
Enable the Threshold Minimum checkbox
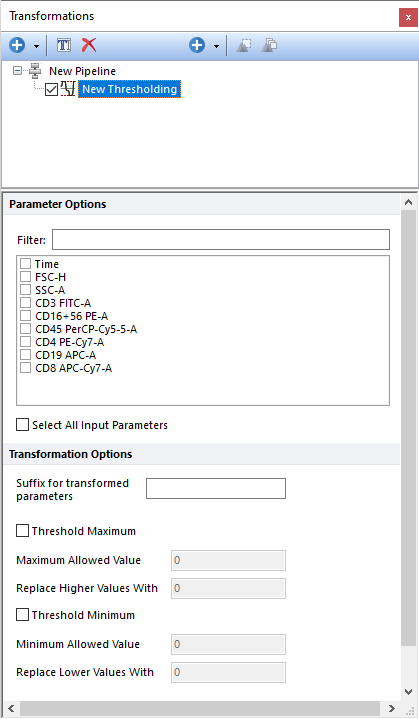pyautogui.click(x=22, y=614)
